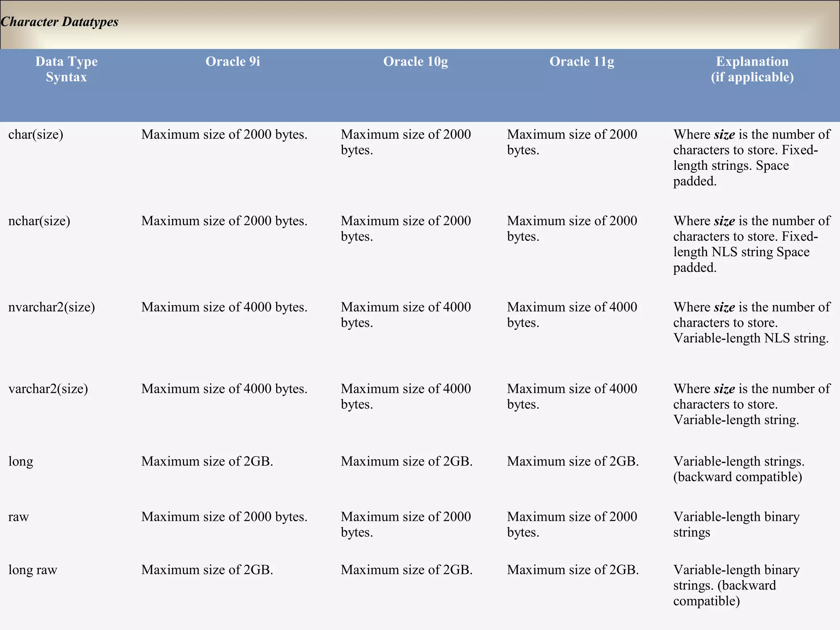Click the Data Type Syntax column header
Image resolution: width=840 pixels, height=630 pixels.
(x=66, y=69)
